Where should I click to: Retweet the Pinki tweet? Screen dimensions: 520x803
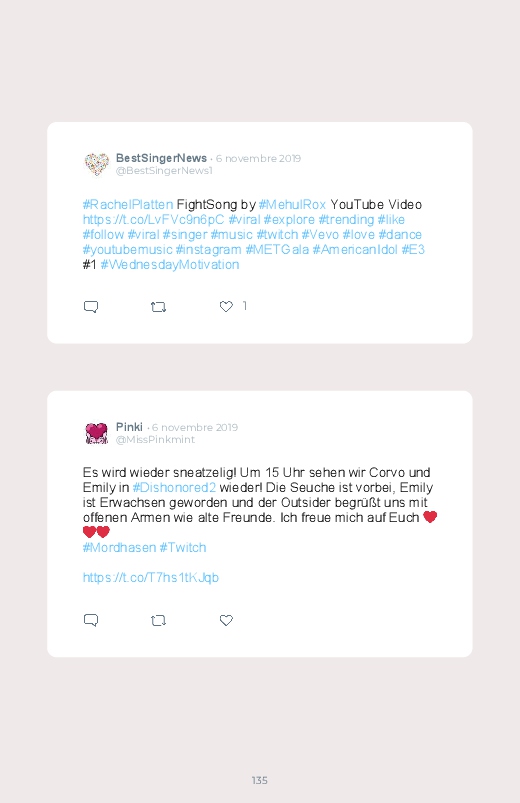pyautogui.click(x=158, y=620)
